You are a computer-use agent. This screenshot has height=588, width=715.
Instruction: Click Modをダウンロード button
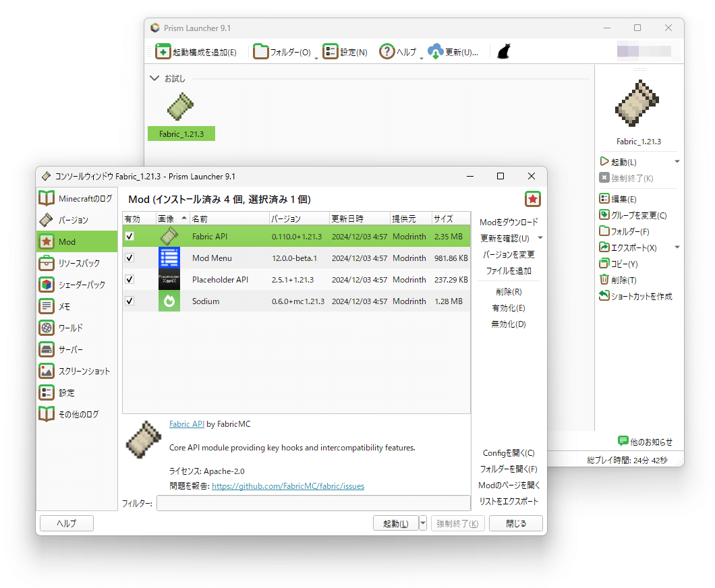tap(509, 222)
